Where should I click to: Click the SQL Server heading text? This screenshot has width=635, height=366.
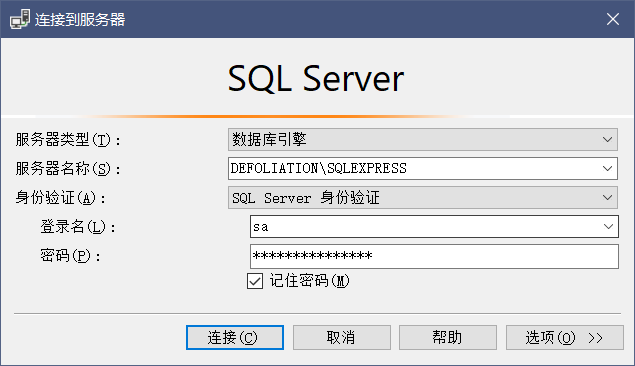[x=315, y=78]
